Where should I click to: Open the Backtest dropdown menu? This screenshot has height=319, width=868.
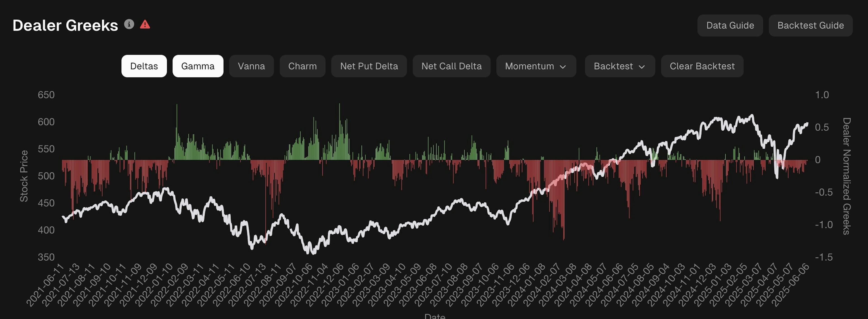tap(620, 66)
